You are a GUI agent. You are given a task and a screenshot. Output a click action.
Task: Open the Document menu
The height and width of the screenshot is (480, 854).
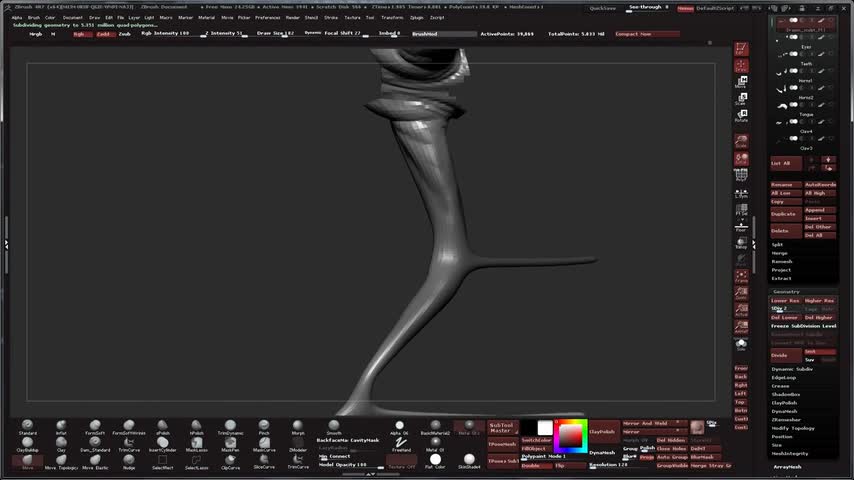click(x=72, y=17)
